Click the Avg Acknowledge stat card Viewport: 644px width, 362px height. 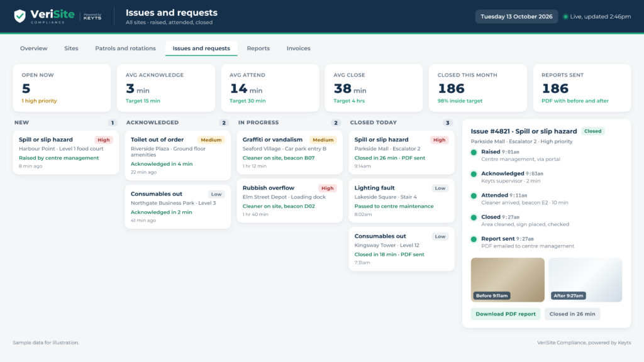[166, 88]
